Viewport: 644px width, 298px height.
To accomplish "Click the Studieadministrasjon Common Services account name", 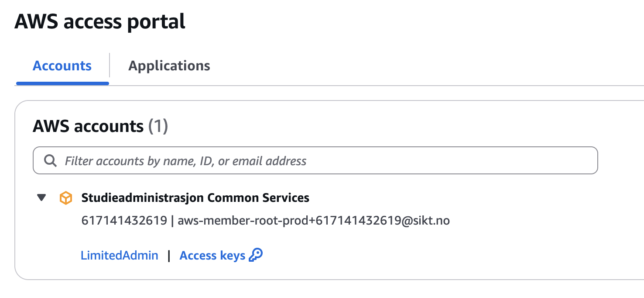I will click(195, 198).
